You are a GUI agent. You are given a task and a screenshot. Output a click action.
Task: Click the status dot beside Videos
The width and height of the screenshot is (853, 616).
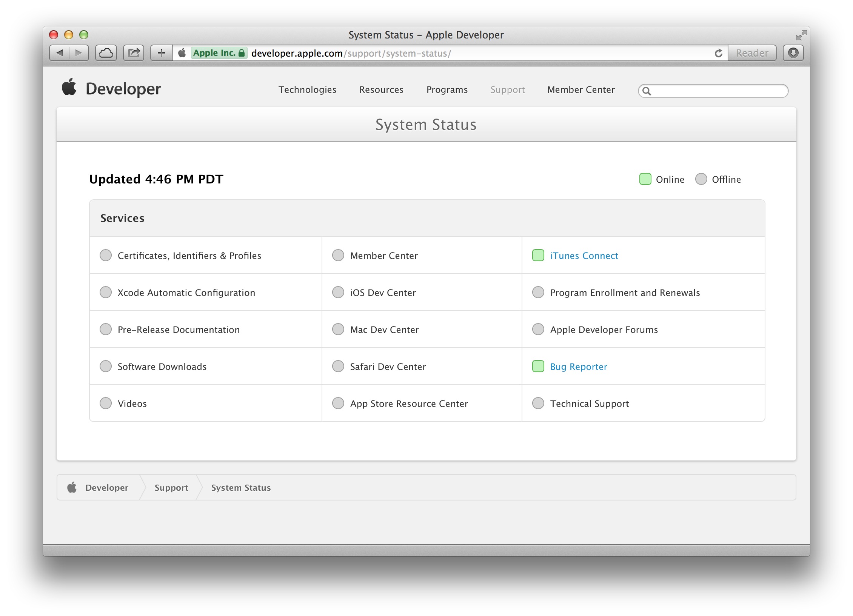click(x=106, y=403)
